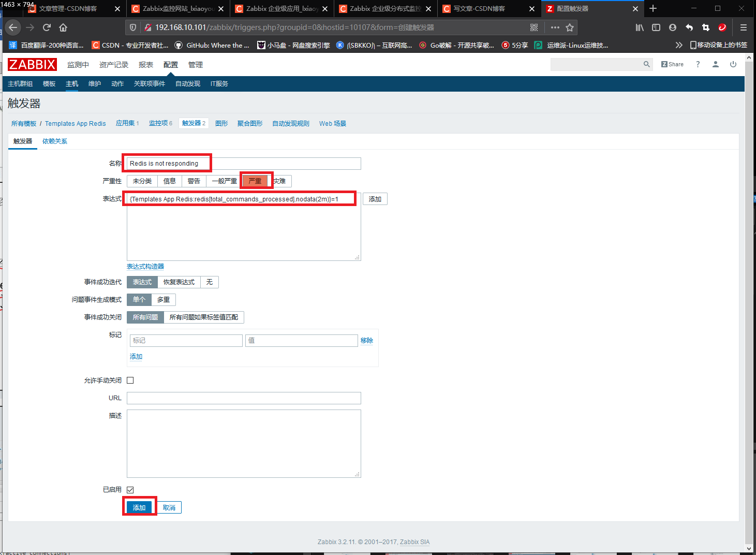Click the page vertical scrollbar
756x555 pixels.
[749, 303]
